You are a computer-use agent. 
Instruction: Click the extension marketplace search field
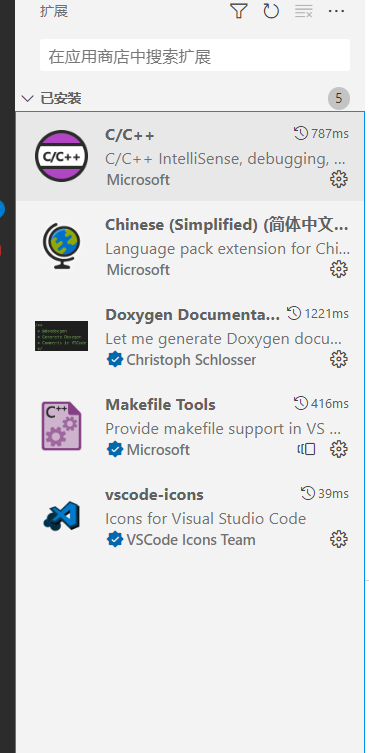[195, 55]
